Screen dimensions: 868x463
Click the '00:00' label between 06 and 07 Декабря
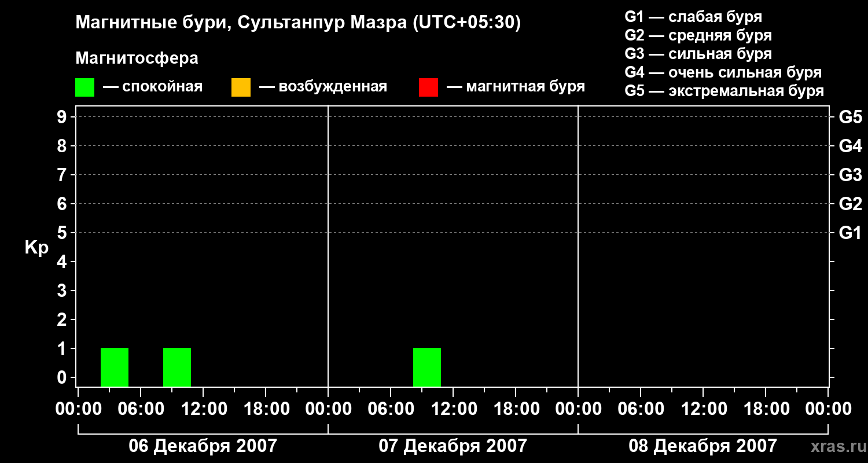(x=328, y=409)
